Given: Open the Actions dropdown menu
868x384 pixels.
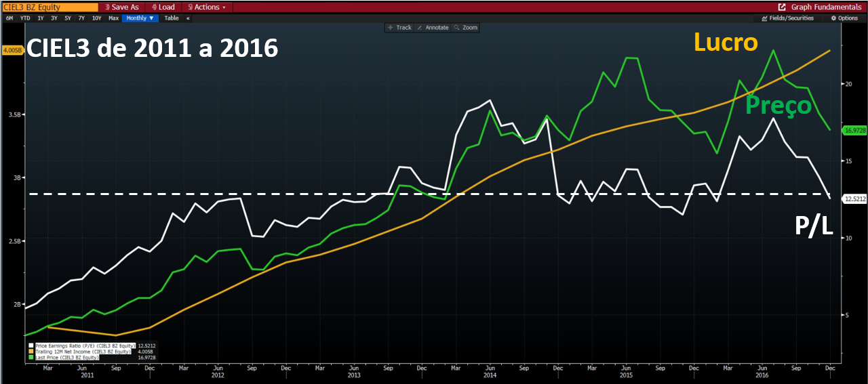Looking at the screenshot, I should (x=208, y=7).
